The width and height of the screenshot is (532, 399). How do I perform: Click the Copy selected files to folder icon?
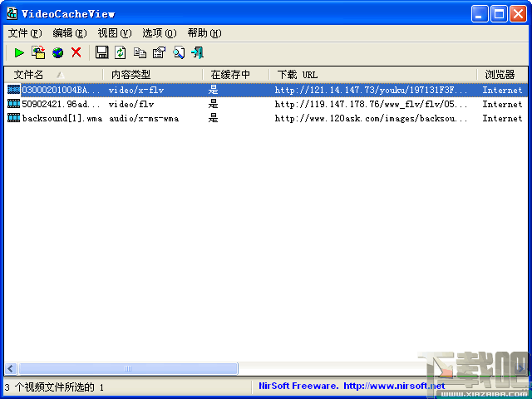click(38, 52)
